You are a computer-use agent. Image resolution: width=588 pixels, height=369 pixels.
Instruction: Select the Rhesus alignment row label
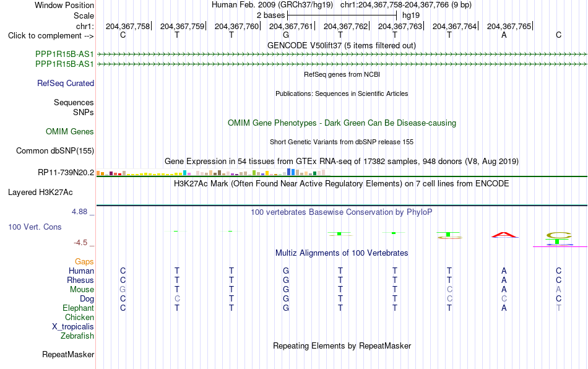coord(80,280)
